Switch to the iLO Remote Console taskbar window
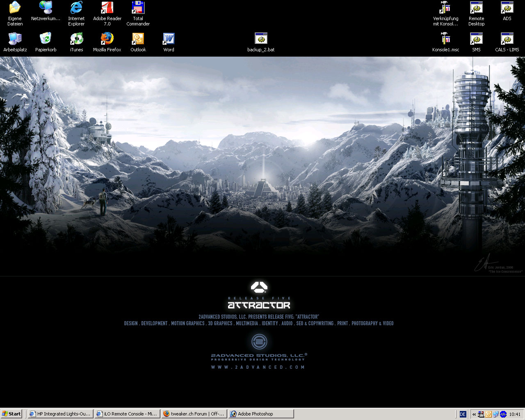 (127, 414)
